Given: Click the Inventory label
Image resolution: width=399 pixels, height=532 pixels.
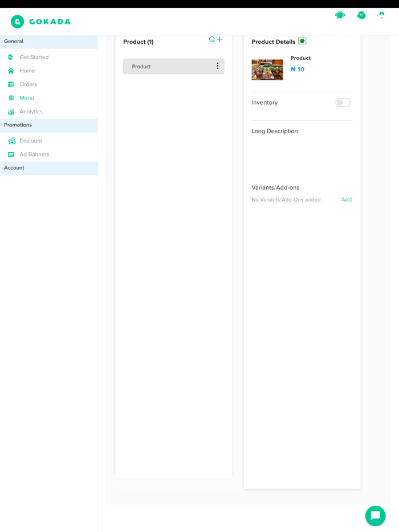Looking at the screenshot, I should (264, 103).
